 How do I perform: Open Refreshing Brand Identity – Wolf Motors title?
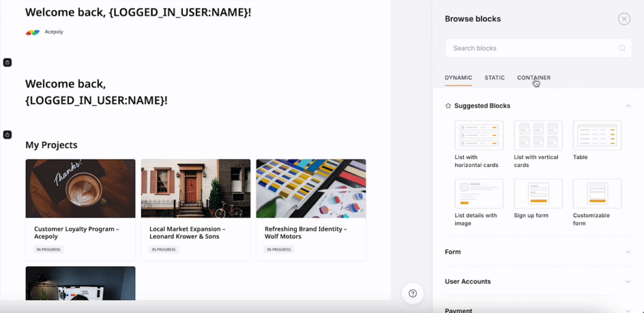pos(305,233)
